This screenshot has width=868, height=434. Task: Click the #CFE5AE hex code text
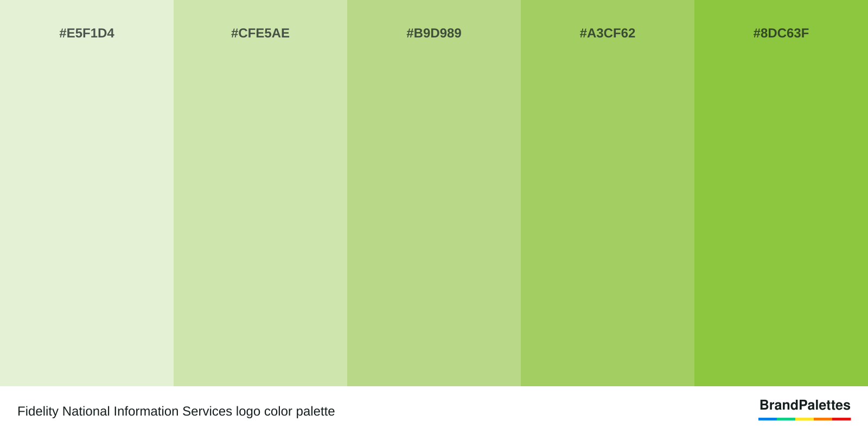pyautogui.click(x=260, y=33)
